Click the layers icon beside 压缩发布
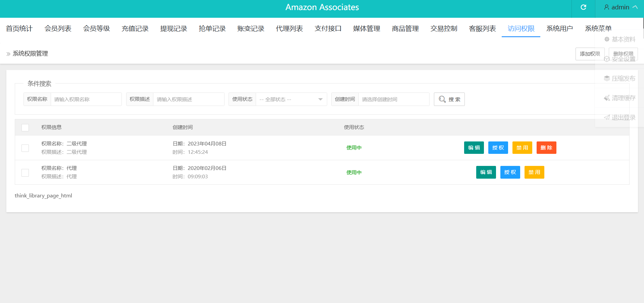644x303 pixels. pyautogui.click(x=607, y=78)
